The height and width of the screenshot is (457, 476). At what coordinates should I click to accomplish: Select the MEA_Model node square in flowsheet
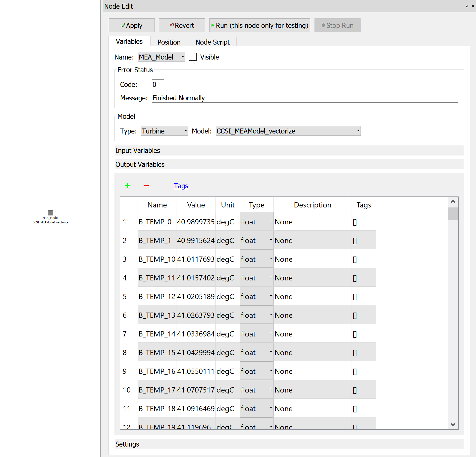click(x=51, y=212)
